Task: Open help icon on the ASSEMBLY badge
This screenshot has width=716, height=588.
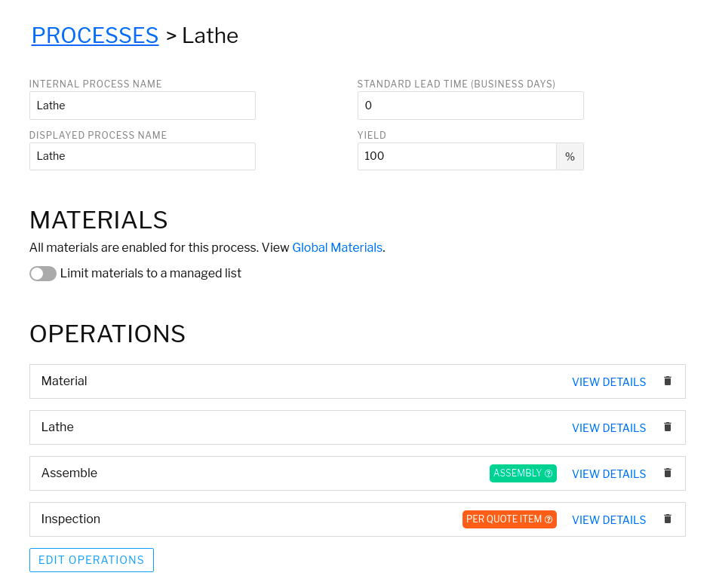Action: point(549,473)
